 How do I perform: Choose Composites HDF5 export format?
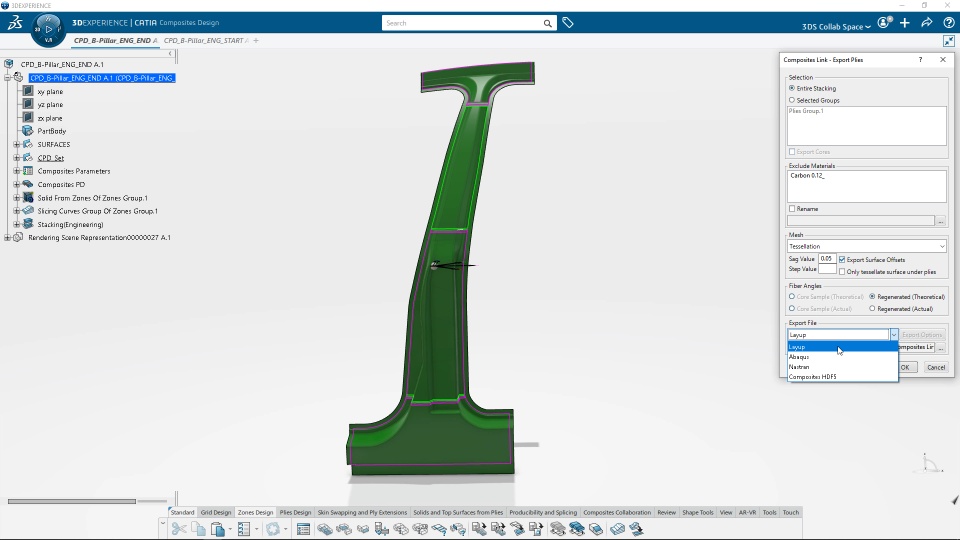pyautogui.click(x=842, y=377)
